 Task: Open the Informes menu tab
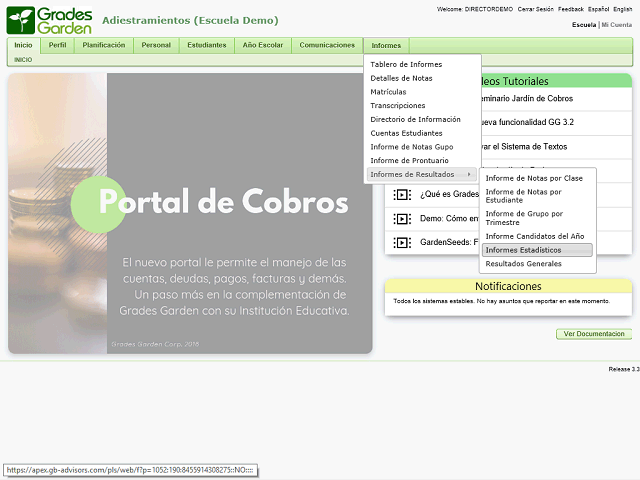click(386, 45)
